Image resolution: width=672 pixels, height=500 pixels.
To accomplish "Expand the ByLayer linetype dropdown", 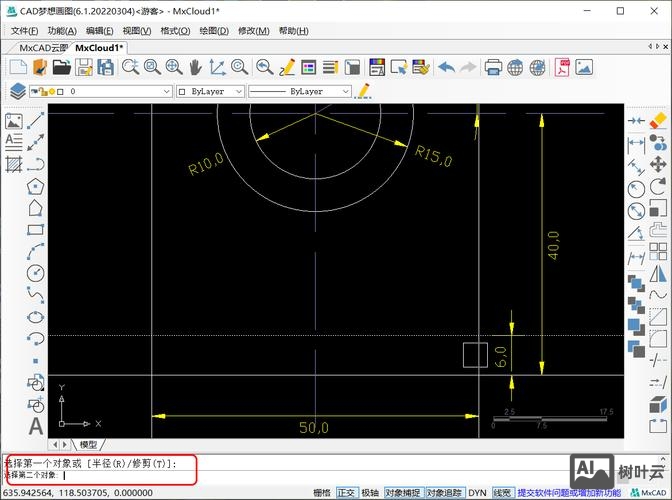I will [300, 91].
